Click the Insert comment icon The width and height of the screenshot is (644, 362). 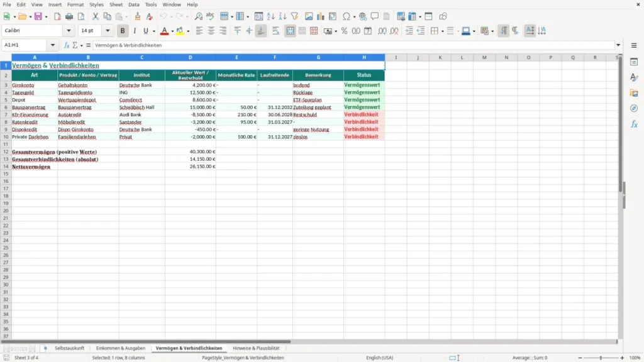[x=375, y=16]
